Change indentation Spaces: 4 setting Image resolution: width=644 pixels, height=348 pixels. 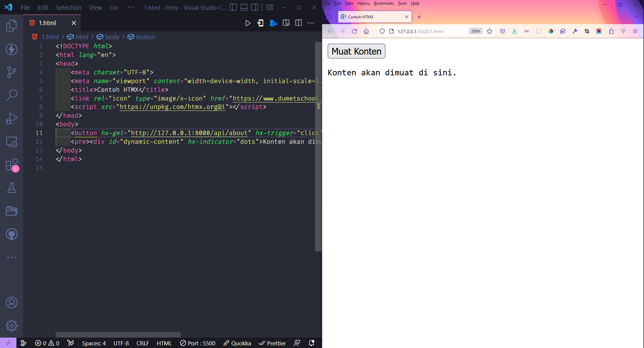click(94, 343)
